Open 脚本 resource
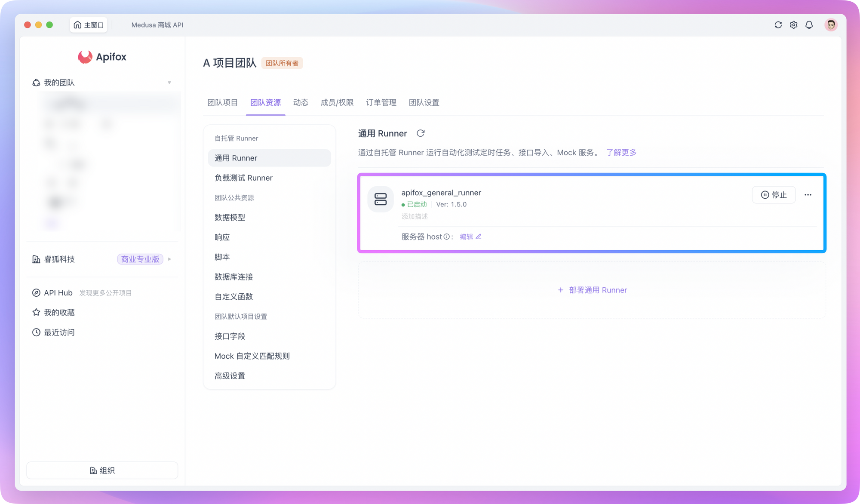860x504 pixels. 270,257
